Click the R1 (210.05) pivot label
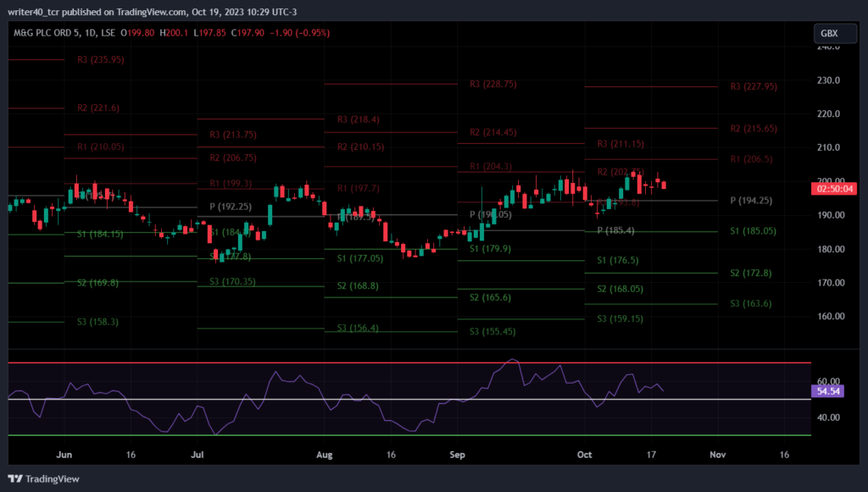Screen dimensions: 868x492 101,147
